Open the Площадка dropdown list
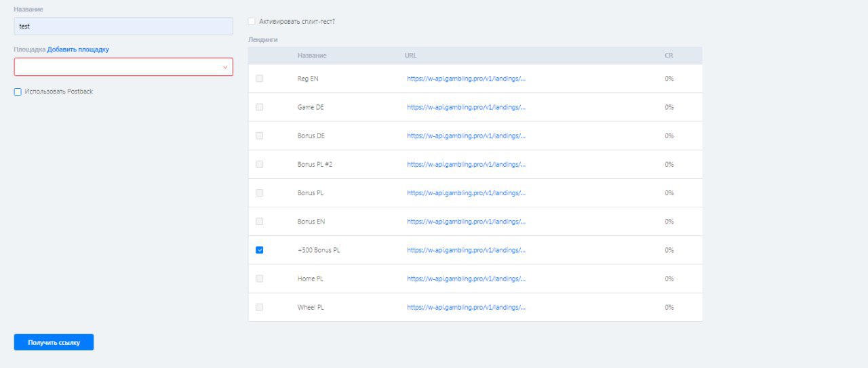 [x=123, y=66]
